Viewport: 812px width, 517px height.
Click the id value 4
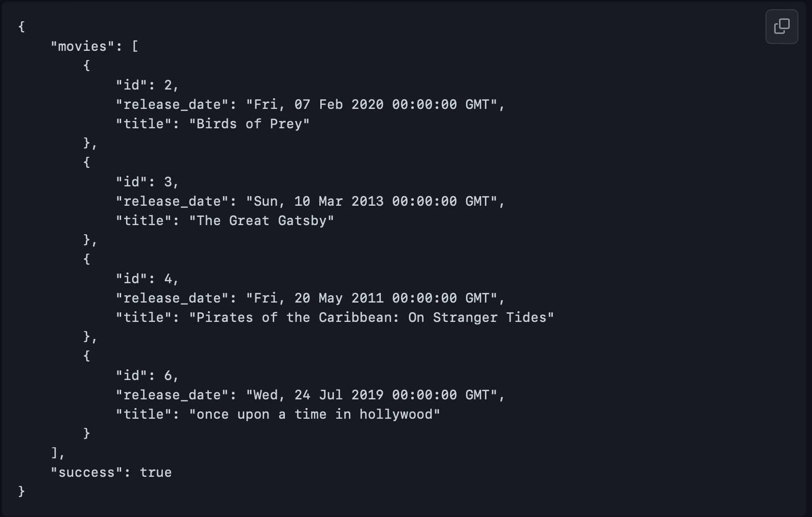pyautogui.click(x=168, y=279)
